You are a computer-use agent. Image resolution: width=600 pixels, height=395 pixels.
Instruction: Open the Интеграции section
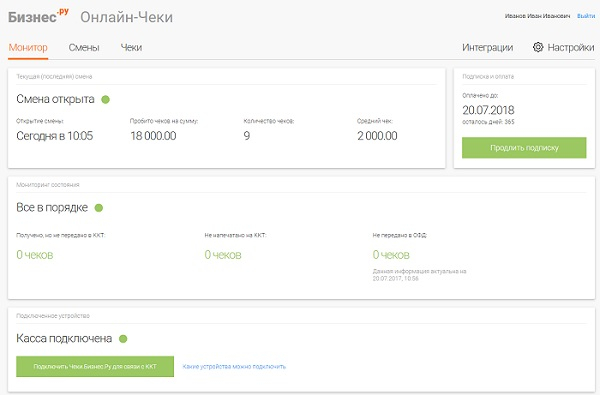coord(488,47)
